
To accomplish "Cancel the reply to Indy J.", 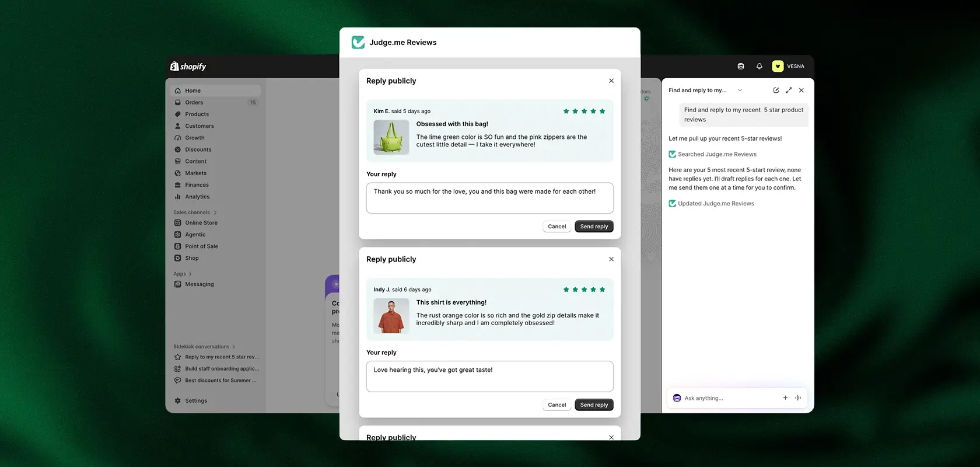I will click(557, 405).
